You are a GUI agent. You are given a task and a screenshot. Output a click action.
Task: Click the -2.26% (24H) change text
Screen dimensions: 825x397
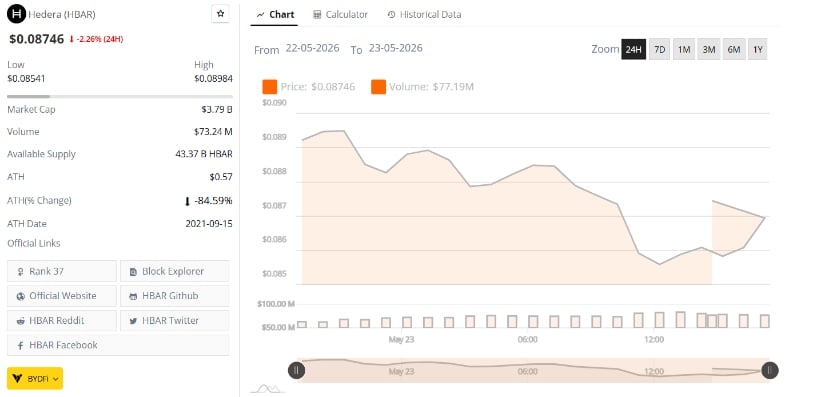click(x=100, y=39)
